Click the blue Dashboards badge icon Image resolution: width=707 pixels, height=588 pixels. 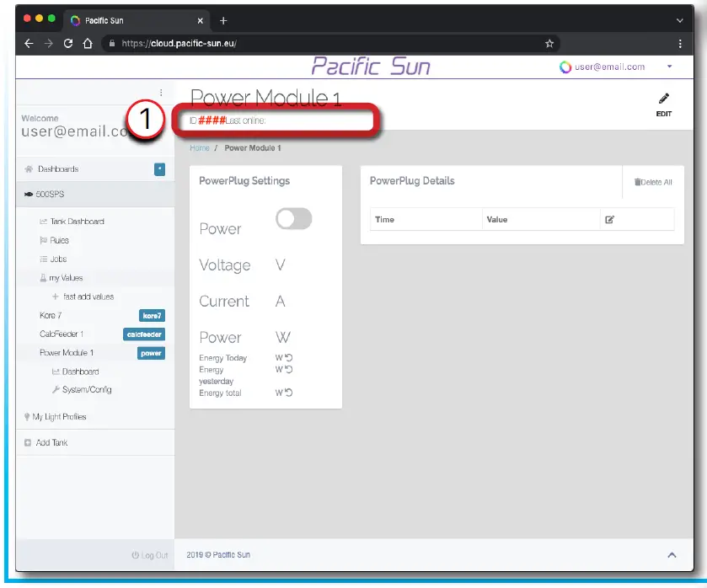(159, 169)
